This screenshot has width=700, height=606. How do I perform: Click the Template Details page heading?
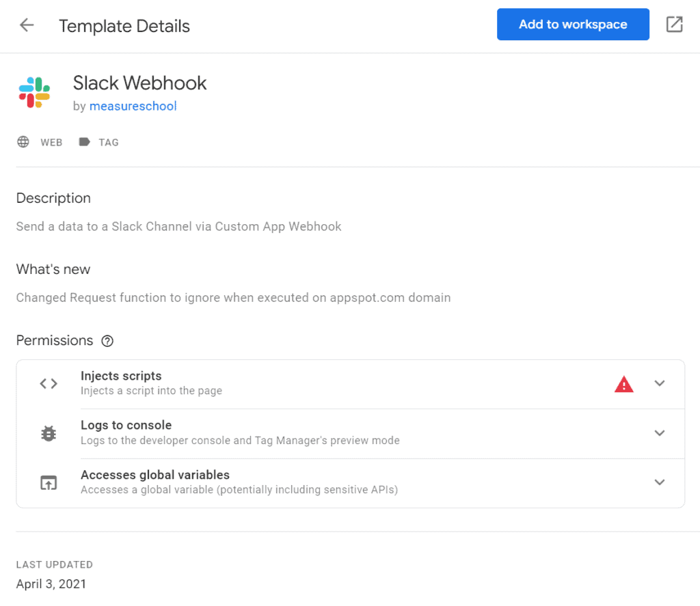pyautogui.click(x=124, y=26)
